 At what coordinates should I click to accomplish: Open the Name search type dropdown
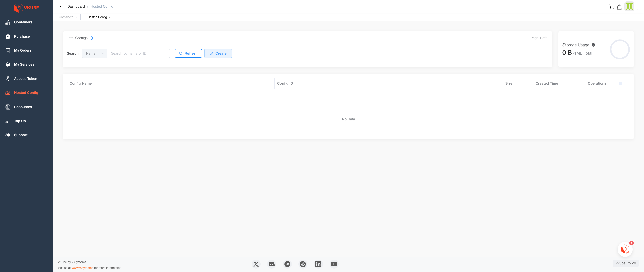point(95,53)
